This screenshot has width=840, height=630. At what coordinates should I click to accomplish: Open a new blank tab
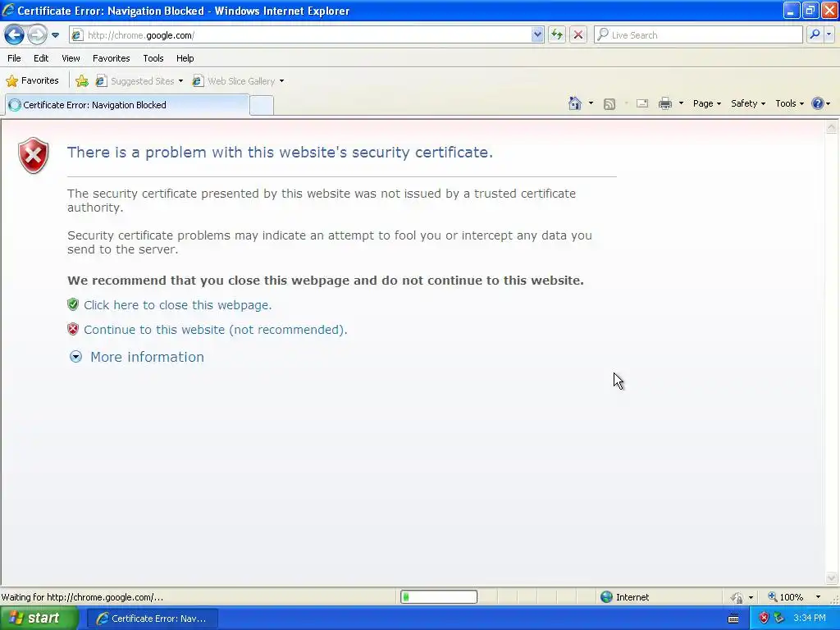(262, 106)
